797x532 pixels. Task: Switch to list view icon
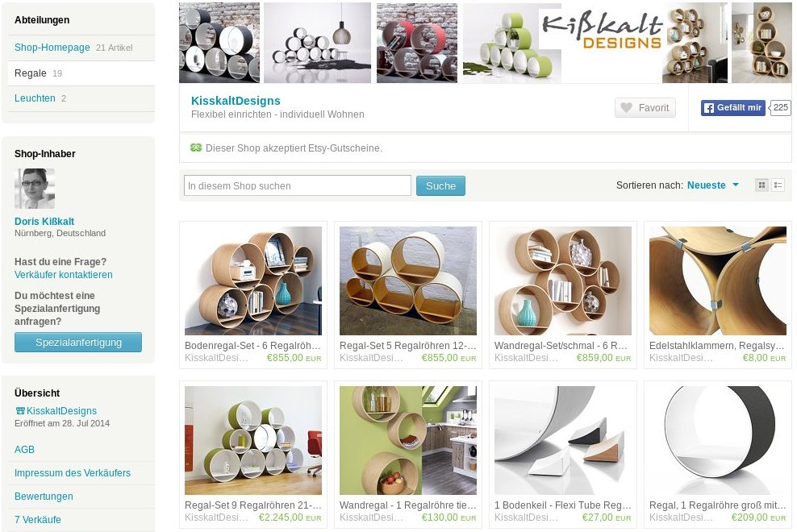(778, 185)
